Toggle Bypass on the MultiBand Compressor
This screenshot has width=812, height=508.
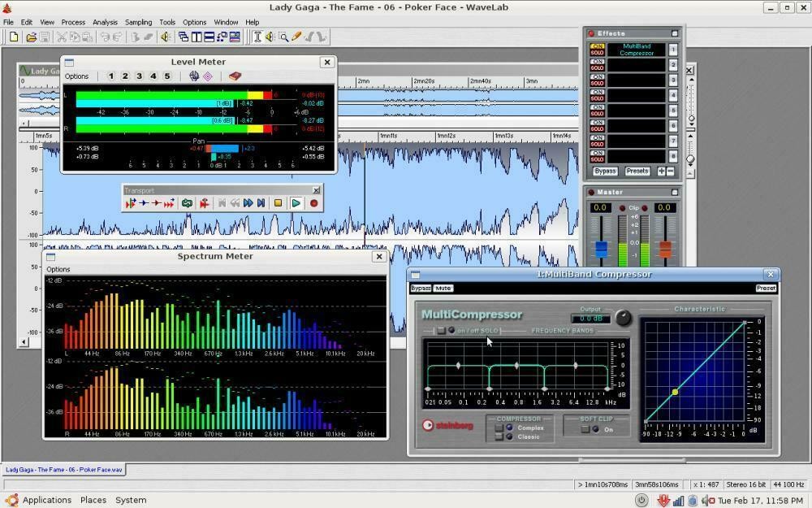pos(421,288)
